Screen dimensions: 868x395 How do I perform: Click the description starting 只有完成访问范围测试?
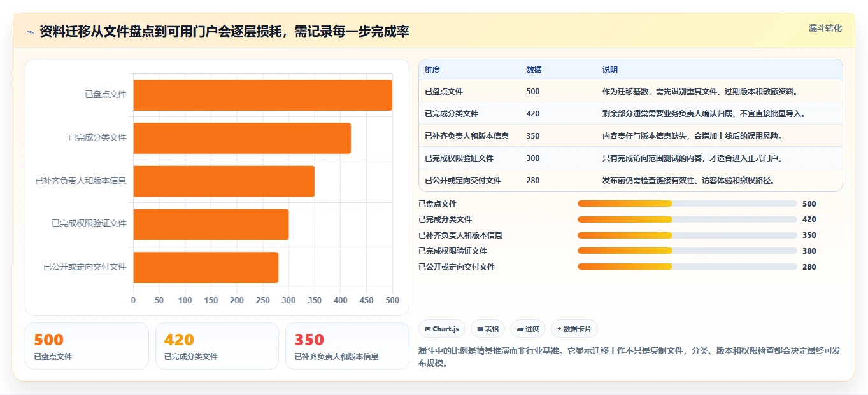click(x=692, y=158)
